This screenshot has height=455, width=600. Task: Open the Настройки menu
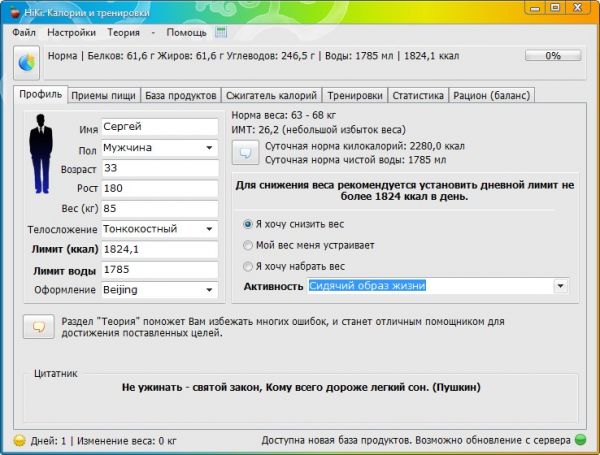click(71, 33)
